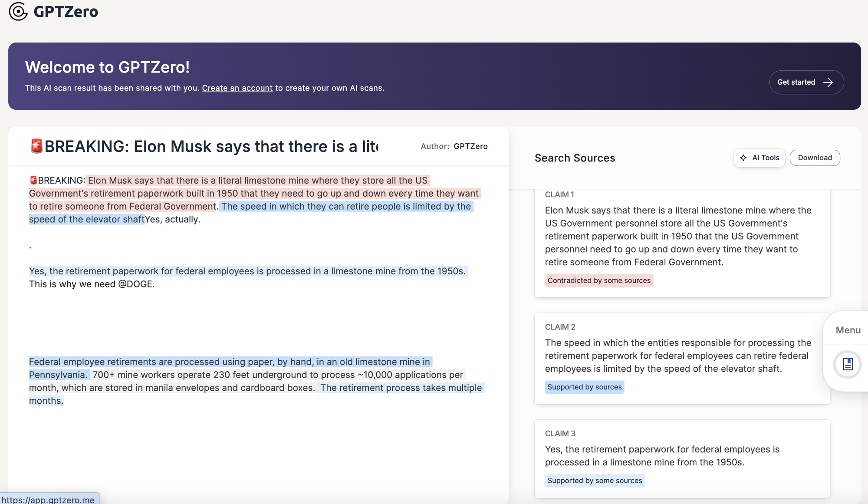Screen dimensions: 868x504
Task: Click the AI Tools button
Action: [x=759, y=158]
